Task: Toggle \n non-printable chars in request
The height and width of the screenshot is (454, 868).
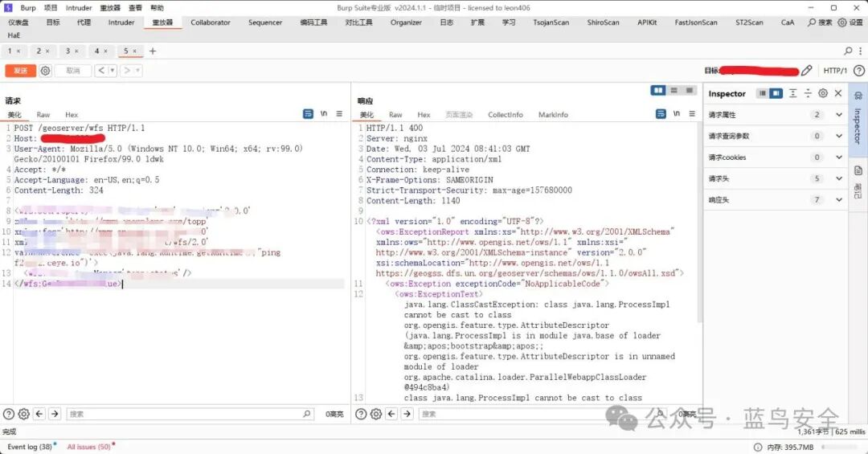Action: coord(324,113)
